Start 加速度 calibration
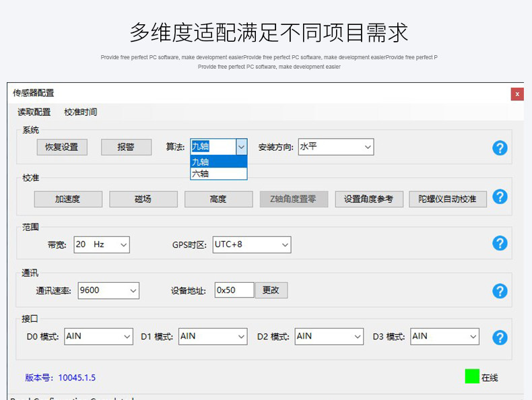Image resolution: width=532 pixels, height=400 pixels. point(68,199)
